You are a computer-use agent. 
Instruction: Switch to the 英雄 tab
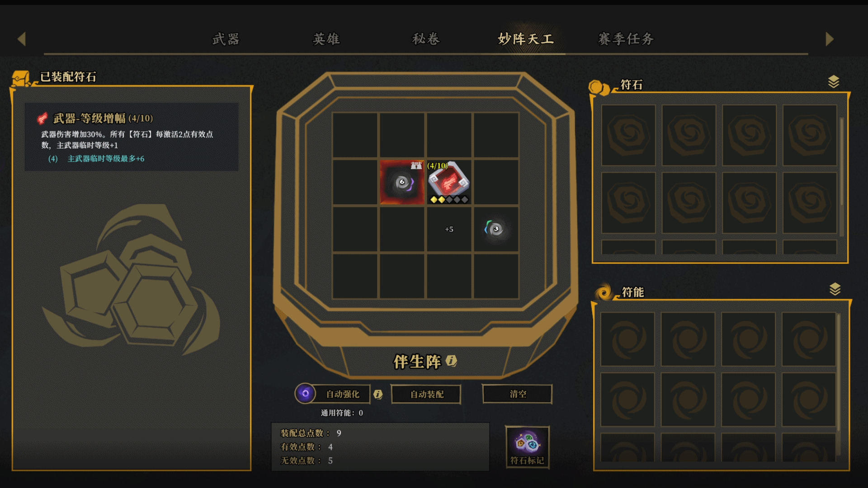click(x=326, y=39)
